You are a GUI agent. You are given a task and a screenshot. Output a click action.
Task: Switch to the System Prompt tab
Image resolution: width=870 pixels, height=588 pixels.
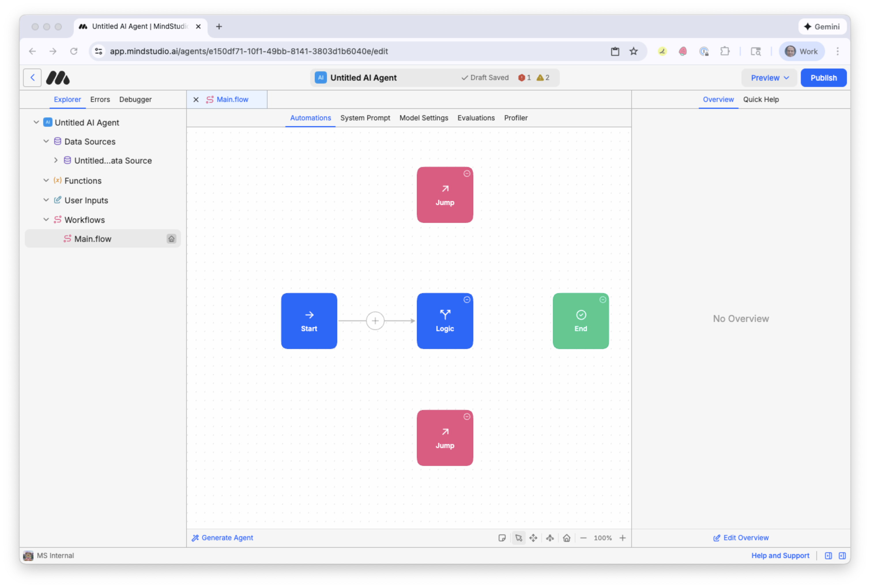coord(365,118)
